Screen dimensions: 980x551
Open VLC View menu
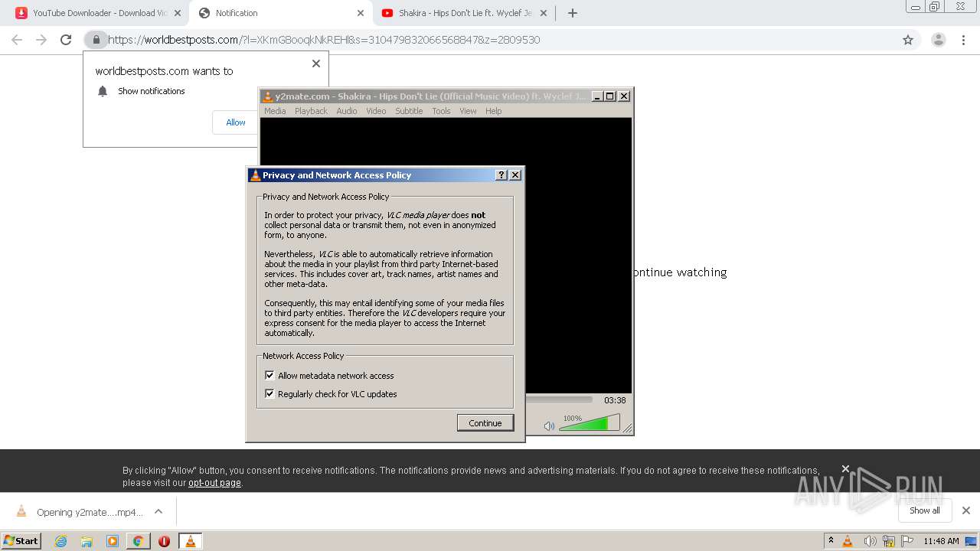click(468, 111)
